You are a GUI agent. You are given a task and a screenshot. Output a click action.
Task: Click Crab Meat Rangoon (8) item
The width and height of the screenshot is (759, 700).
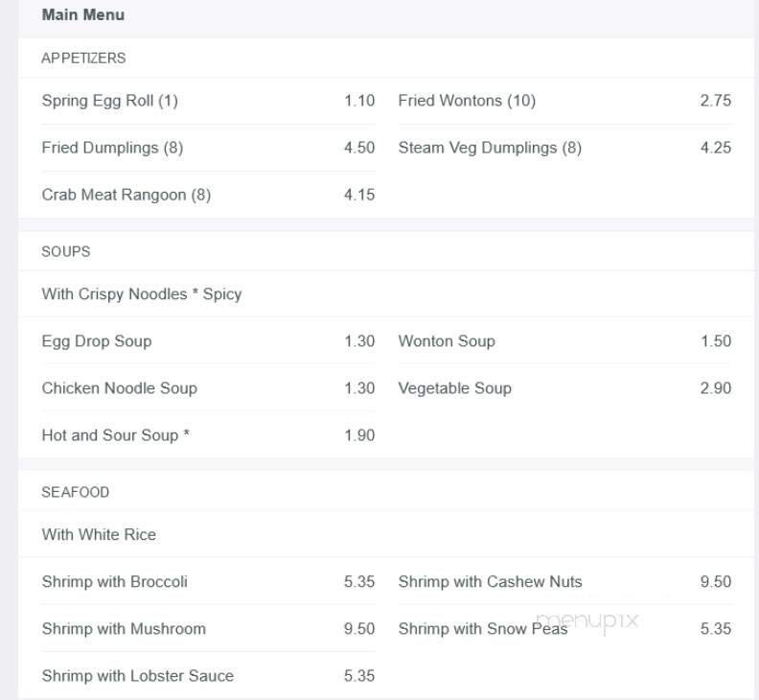tap(126, 195)
